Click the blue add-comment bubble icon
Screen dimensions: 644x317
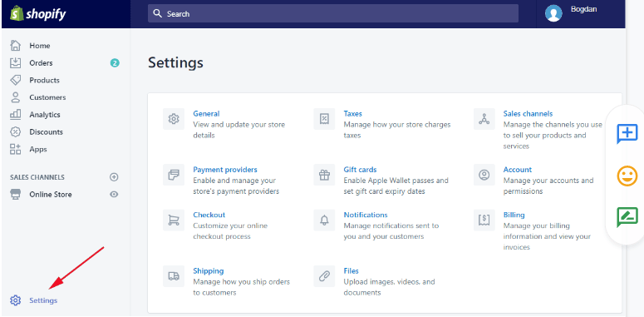627,134
